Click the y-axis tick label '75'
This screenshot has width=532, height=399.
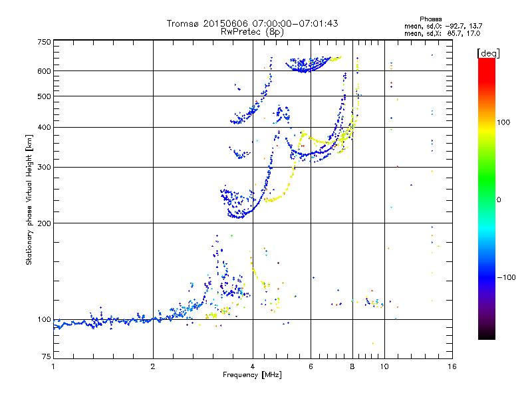tap(47, 356)
